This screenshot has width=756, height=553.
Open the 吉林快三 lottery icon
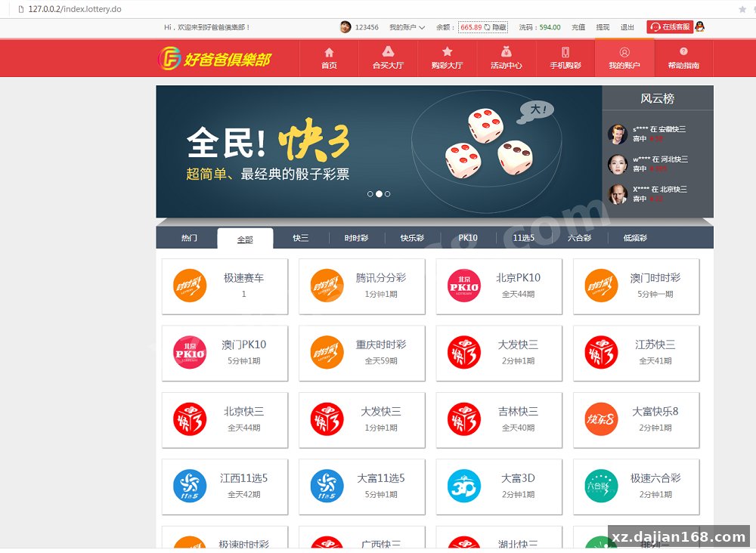point(464,419)
